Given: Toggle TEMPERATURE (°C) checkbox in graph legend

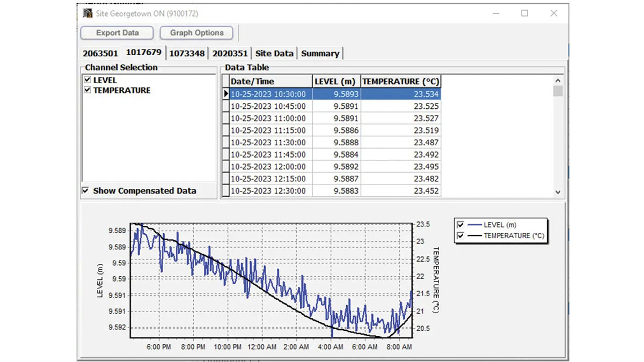Looking at the screenshot, I should coord(460,235).
